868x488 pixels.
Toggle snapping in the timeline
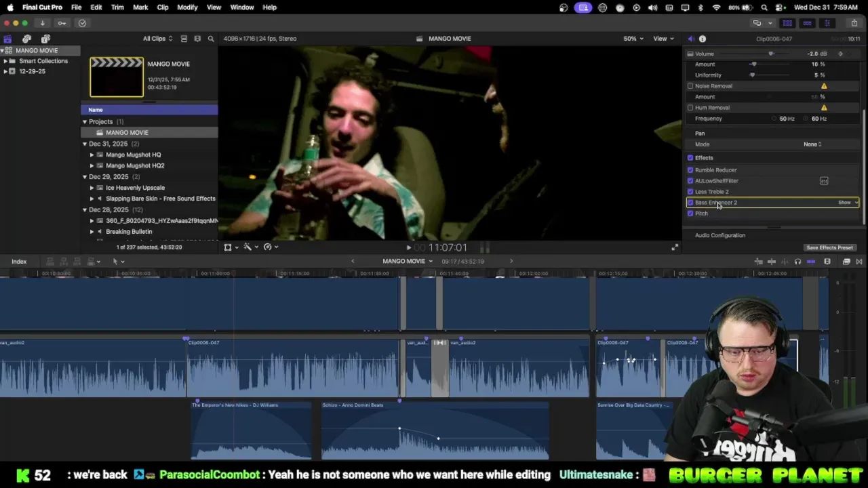click(811, 262)
